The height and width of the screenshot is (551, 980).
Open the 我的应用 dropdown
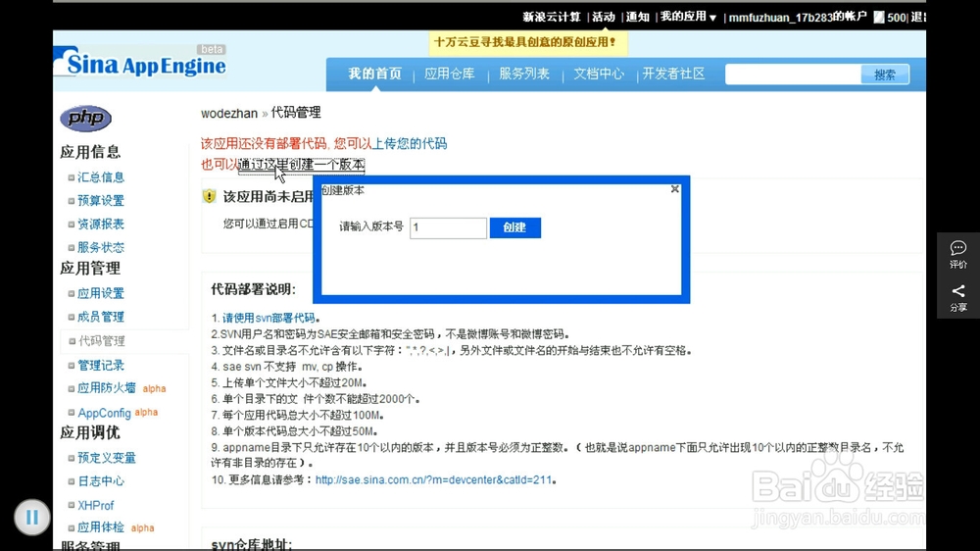tap(688, 17)
